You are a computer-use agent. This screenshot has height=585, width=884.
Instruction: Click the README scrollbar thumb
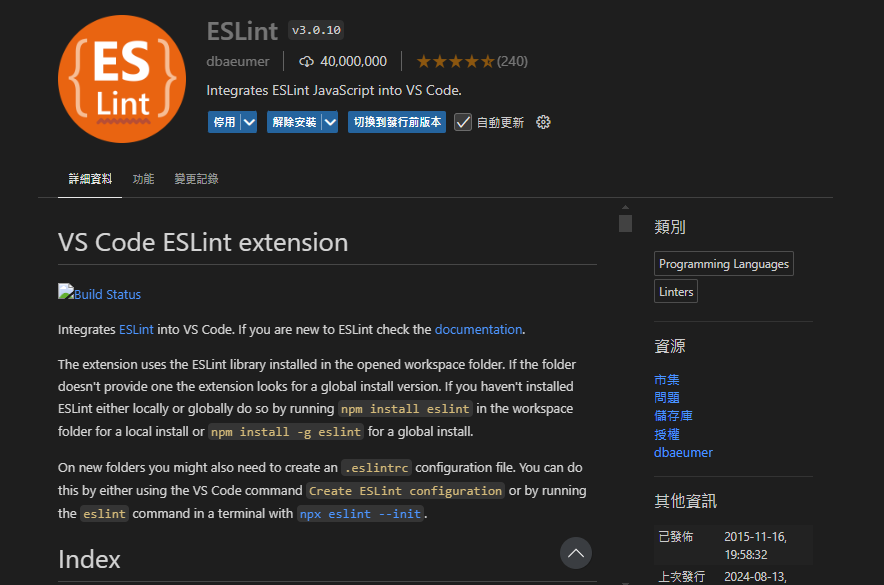pos(625,223)
